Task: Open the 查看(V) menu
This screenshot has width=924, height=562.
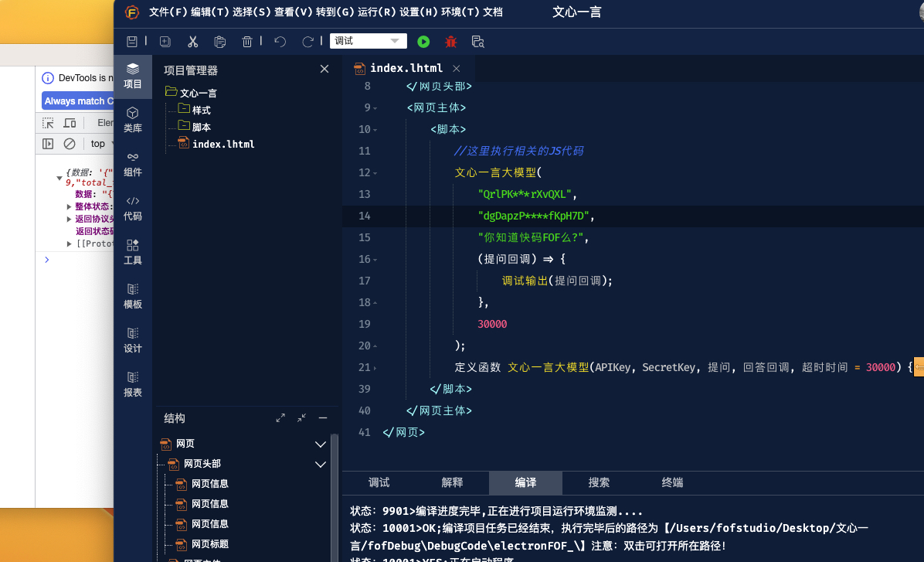Action: [x=294, y=12]
